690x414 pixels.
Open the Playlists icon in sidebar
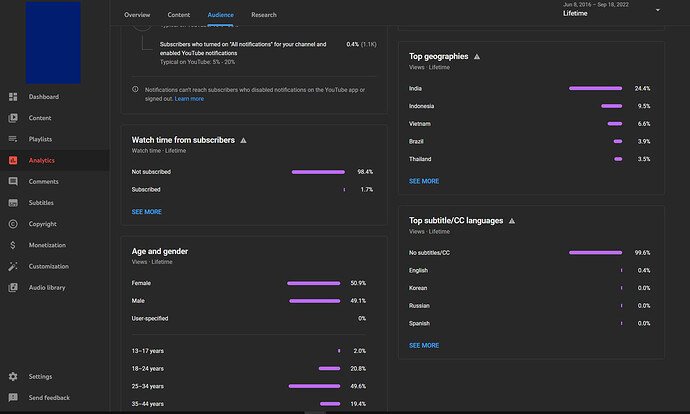(13, 139)
